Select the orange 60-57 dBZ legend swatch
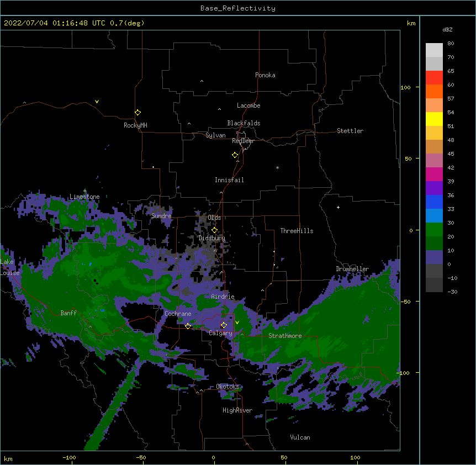The height and width of the screenshot is (465, 476). [434, 91]
